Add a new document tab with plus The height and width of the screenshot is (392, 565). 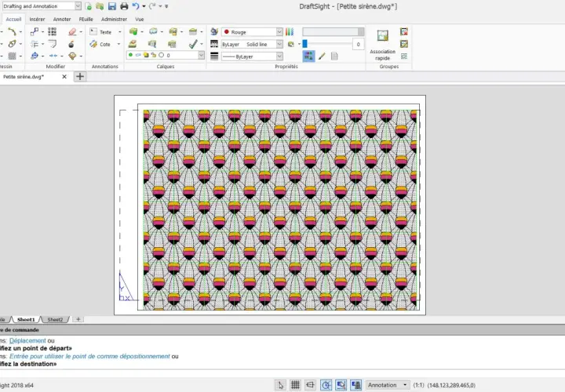[80, 77]
